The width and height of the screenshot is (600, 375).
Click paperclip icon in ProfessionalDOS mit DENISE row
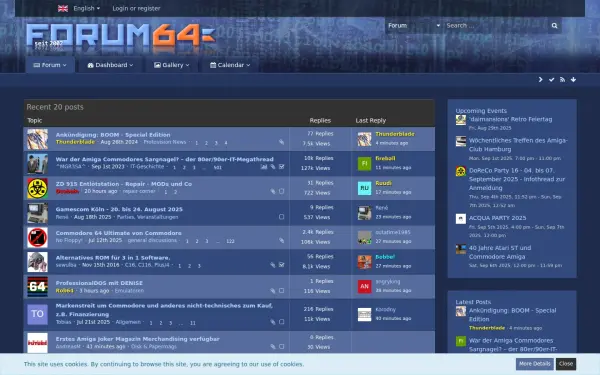tap(273, 291)
